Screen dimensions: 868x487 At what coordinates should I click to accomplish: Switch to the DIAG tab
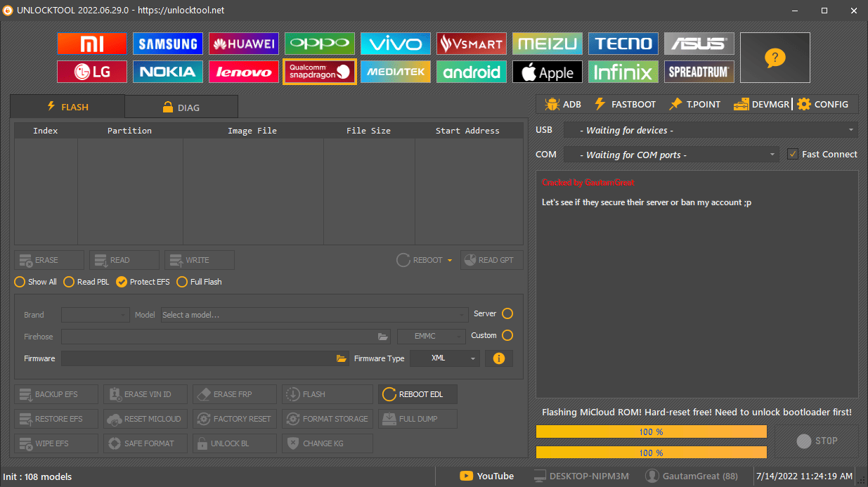pyautogui.click(x=181, y=107)
